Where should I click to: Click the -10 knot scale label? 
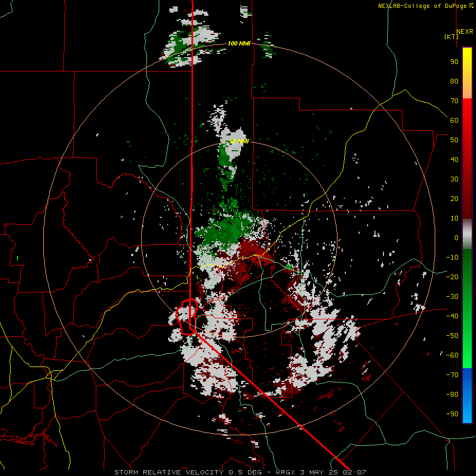[452, 258]
